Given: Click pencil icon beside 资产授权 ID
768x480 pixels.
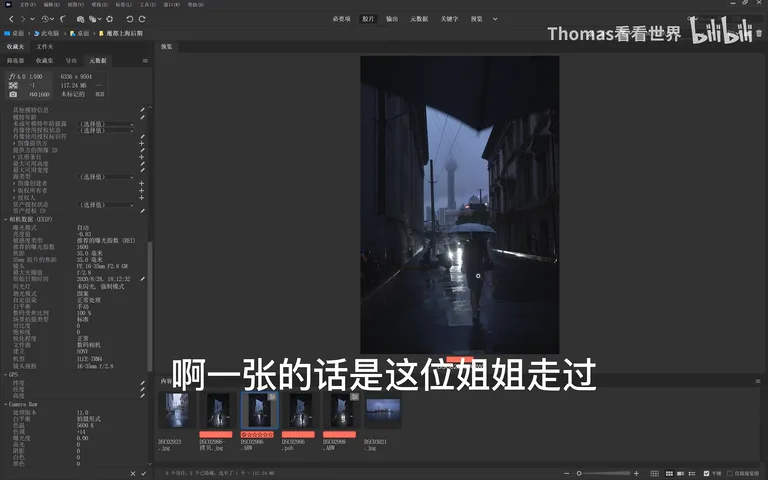Looking at the screenshot, I should click(x=143, y=211).
